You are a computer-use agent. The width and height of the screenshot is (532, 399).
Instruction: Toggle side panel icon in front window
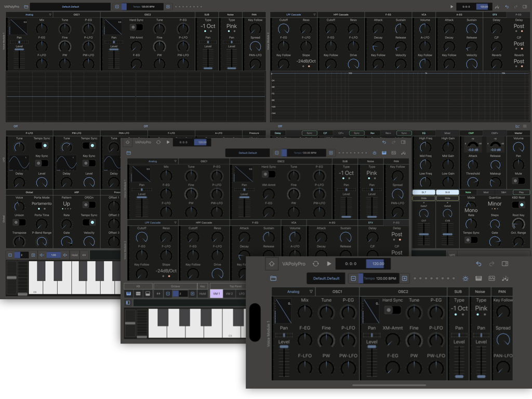(505, 263)
